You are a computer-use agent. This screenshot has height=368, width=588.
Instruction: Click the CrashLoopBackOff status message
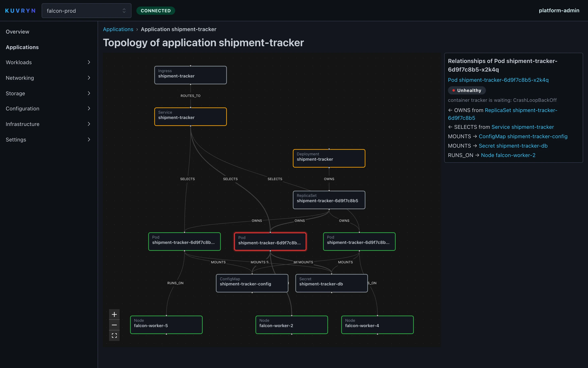point(502,100)
